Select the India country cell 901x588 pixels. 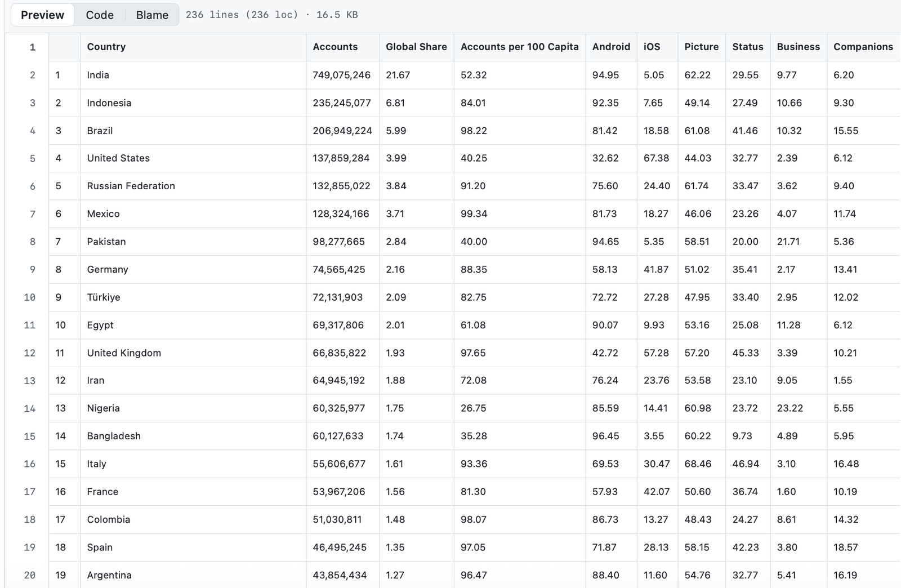193,75
